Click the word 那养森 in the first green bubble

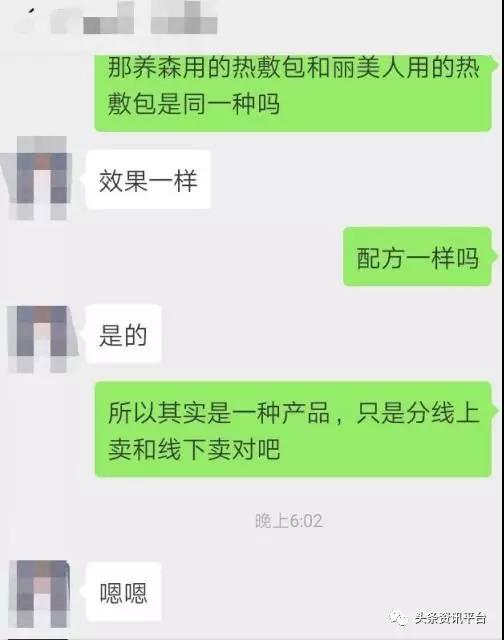[x=144, y=67]
